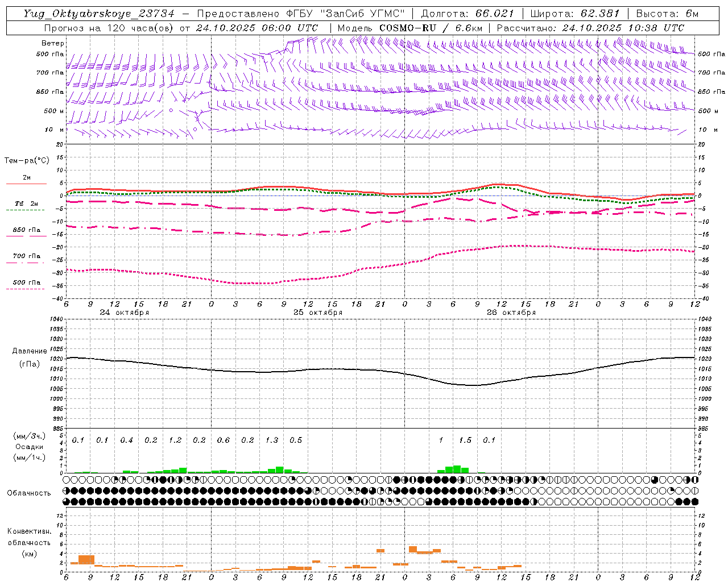Screen dimensions: 728x582
Task: Select the elevation label Высота: 6м
Action: (667, 14)
